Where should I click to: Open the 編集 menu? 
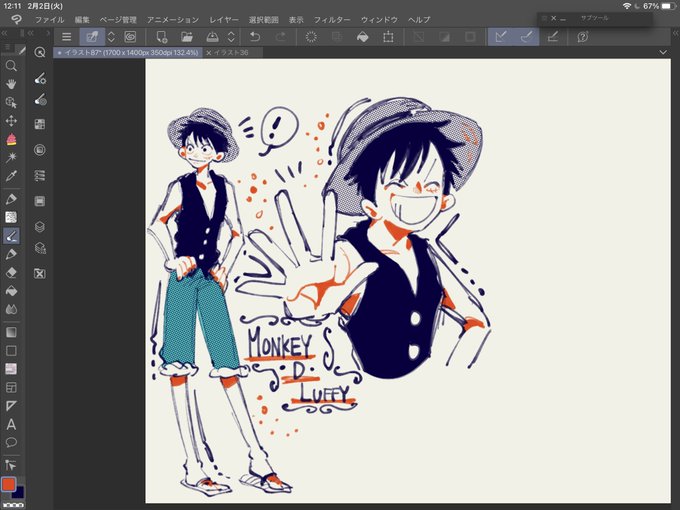click(x=82, y=20)
